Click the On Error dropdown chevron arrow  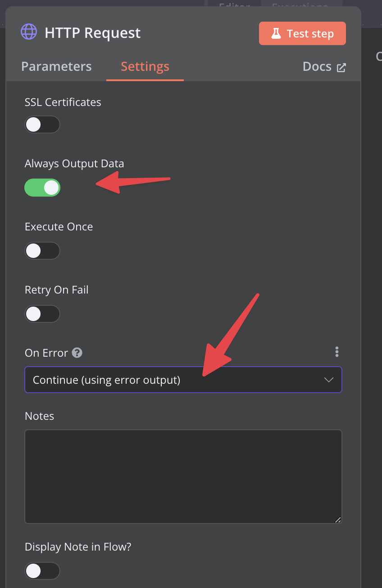(x=329, y=380)
